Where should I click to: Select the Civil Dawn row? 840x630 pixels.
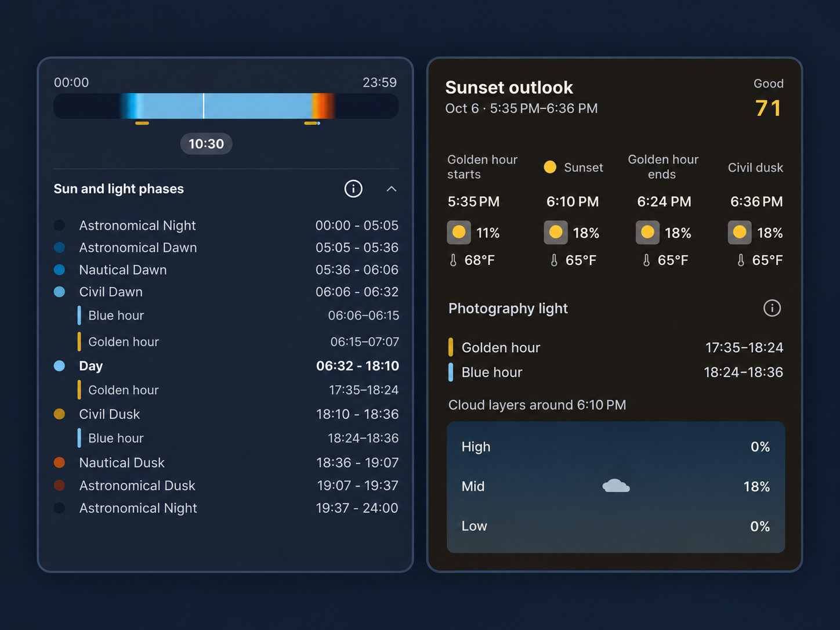226,292
